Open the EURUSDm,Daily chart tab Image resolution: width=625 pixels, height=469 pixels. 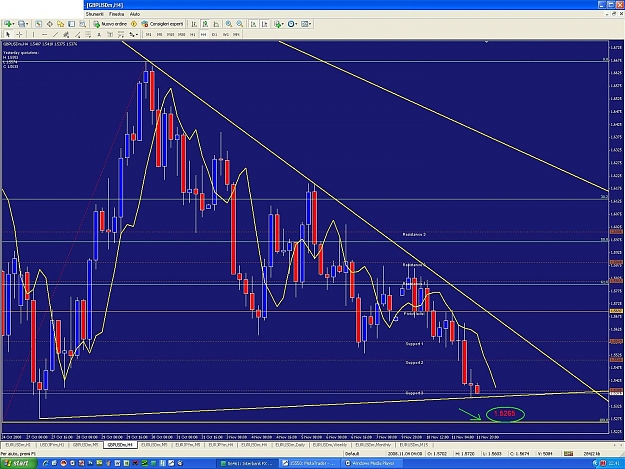coord(290,445)
